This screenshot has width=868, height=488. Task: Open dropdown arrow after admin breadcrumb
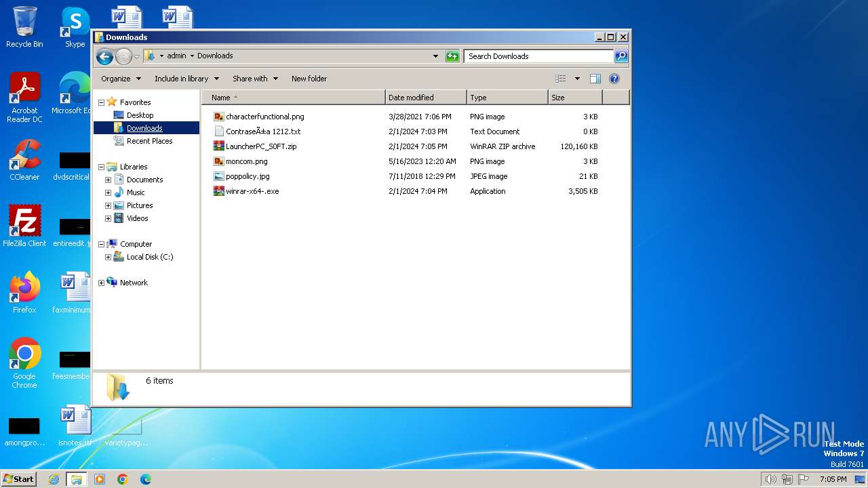pos(192,56)
